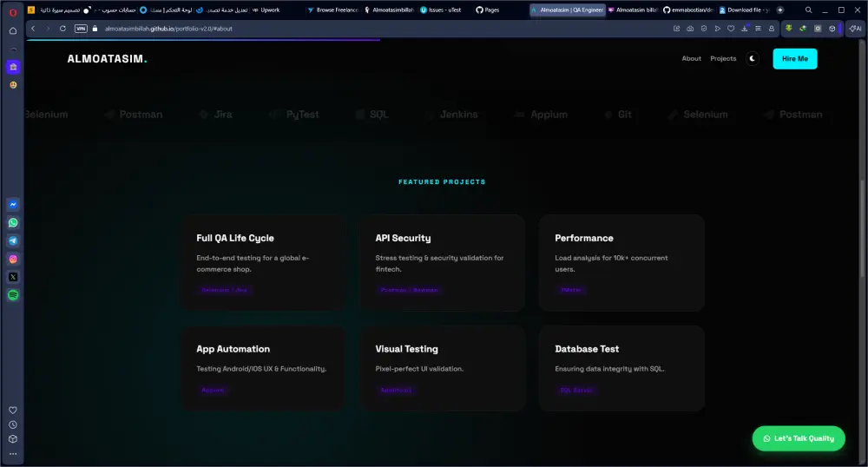Open the extensions cube in sidebar
868x467 pixels.
13,439
